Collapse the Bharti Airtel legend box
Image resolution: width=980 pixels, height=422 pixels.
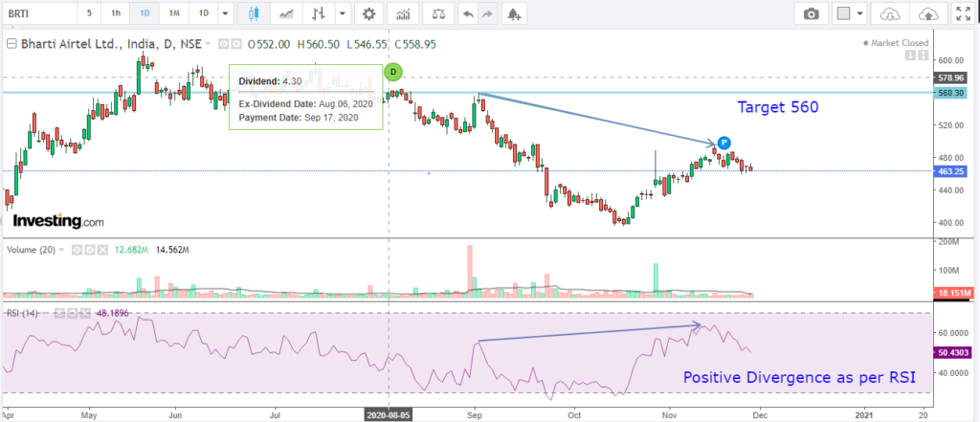point(11,43)
